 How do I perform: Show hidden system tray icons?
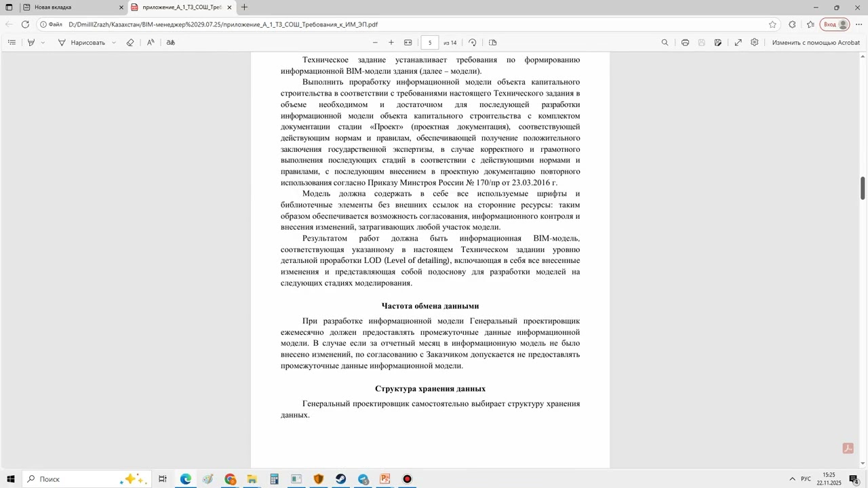point(792,479)
